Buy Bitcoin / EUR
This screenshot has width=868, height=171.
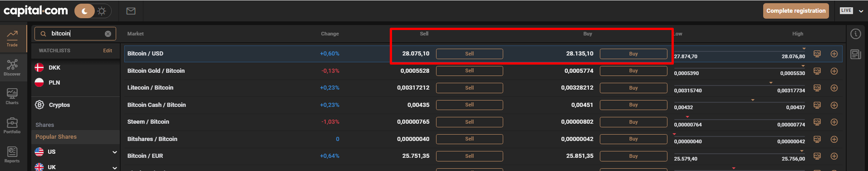coord(633,156)
